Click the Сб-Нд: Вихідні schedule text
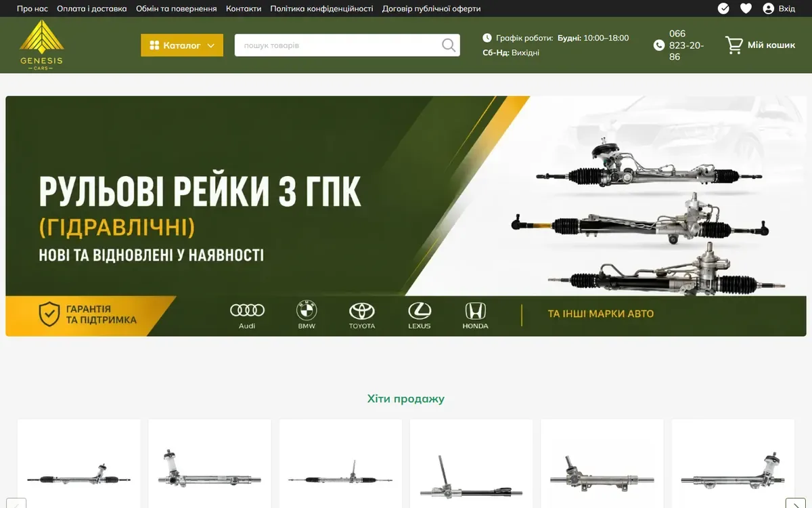This screenshot has height=508, width=812. pos(511,53)
